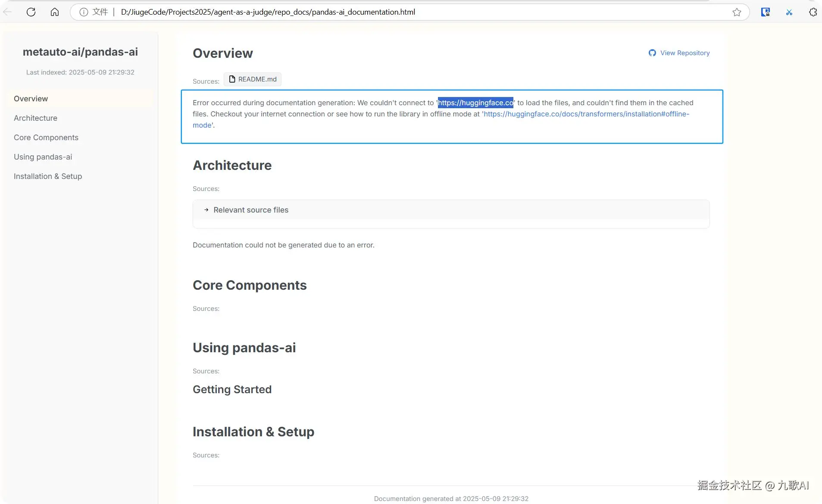Click the 'Documentation generated at' footer text
Viewport: 822px width, 504px height.
click(x=451, y=498)
